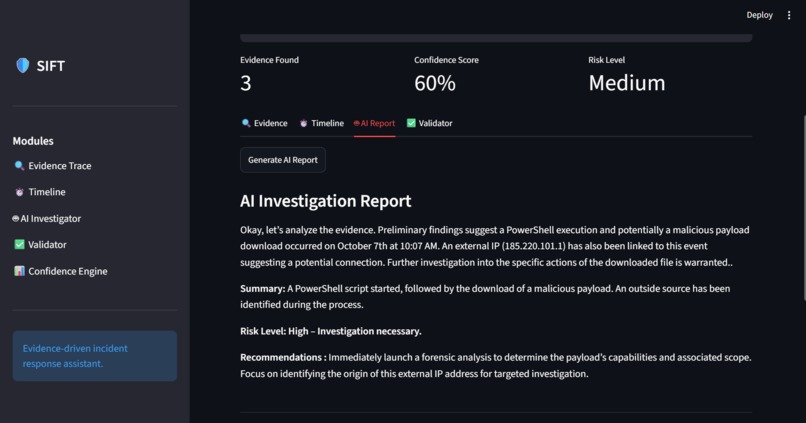806x423 pixels.
Task: Click the Summary: label in report
Action: click(263, 288)
